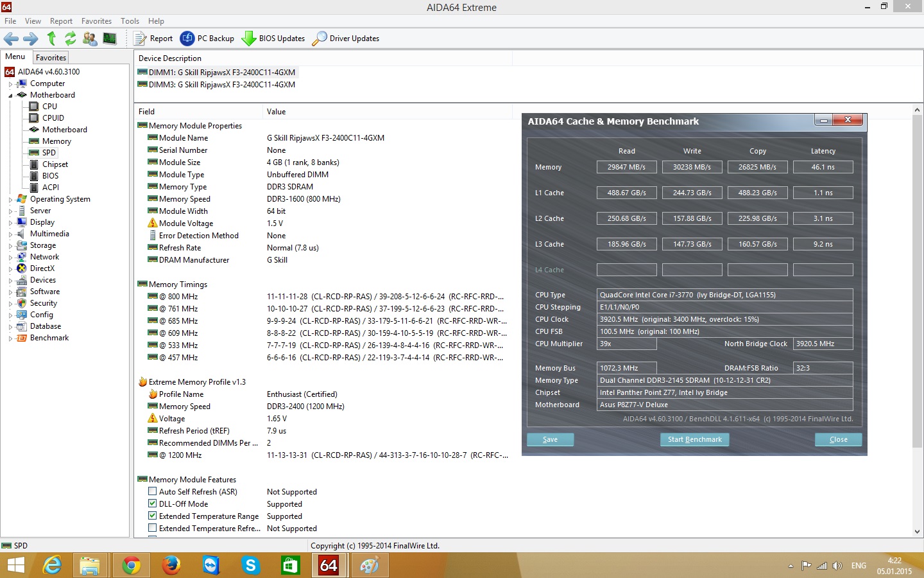Open the green monitor graph toolbar icon

click(x=110, y=39)
